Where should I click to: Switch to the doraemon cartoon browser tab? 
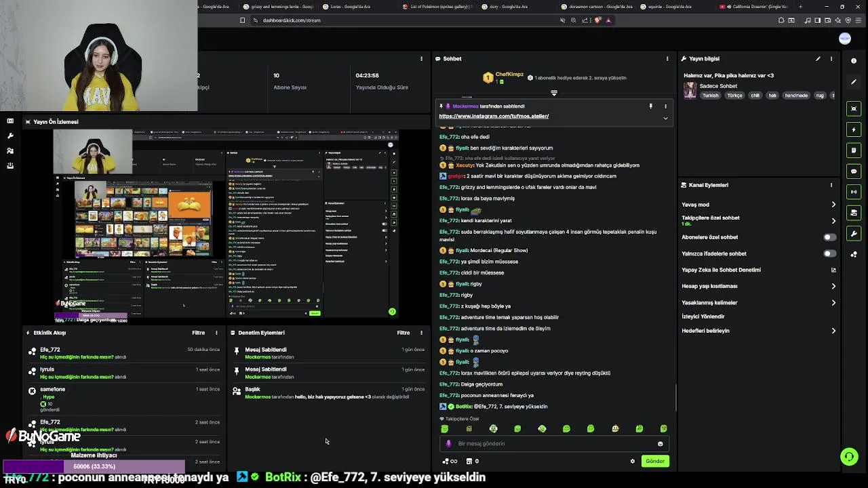pos(597,7)
